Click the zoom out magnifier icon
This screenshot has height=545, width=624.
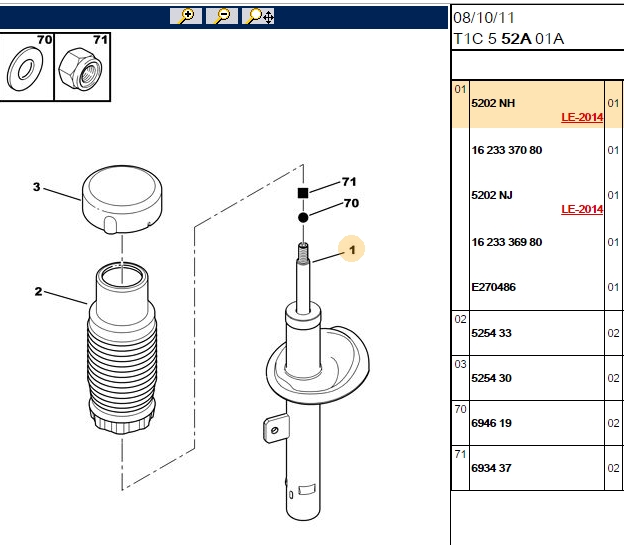click(x=222, y=16)
